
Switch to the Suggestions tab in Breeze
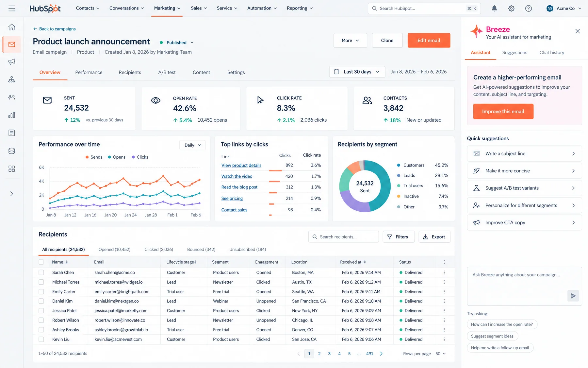[x=514, y=53]
